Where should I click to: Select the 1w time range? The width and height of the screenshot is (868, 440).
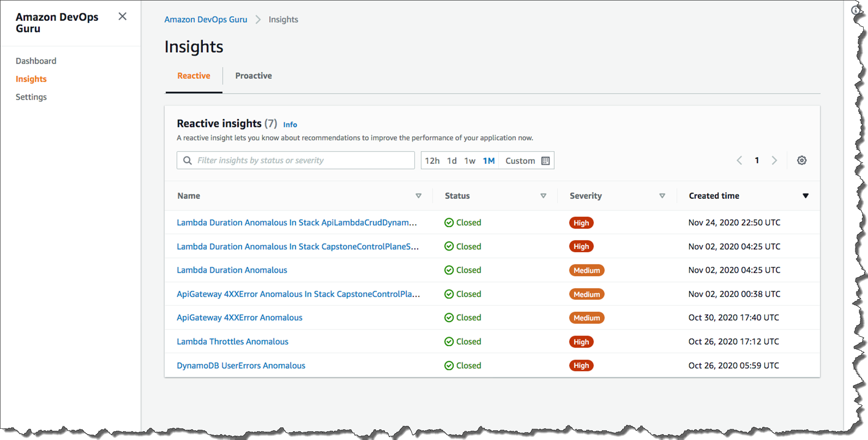pos(470,161)
